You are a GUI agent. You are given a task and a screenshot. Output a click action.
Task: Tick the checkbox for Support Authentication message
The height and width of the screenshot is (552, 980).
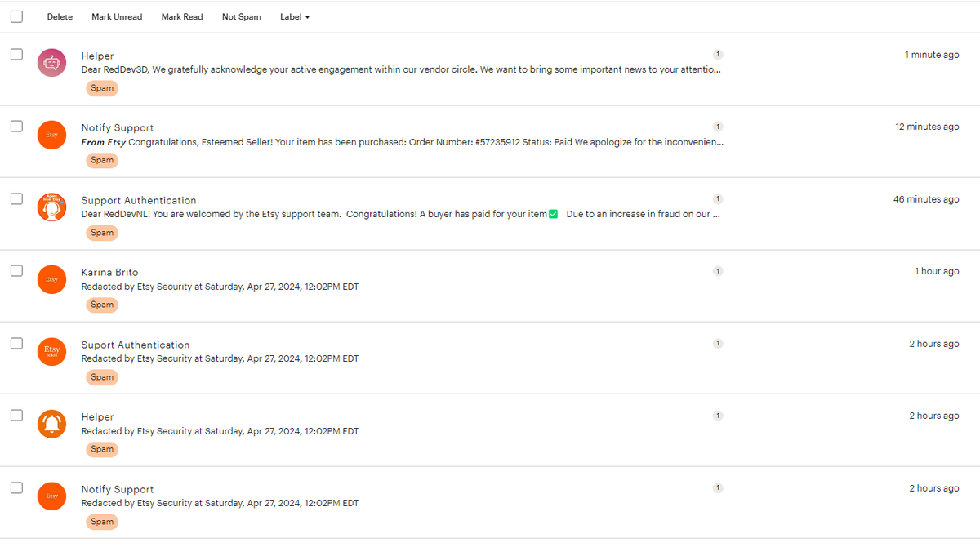[x=16, y=198]
